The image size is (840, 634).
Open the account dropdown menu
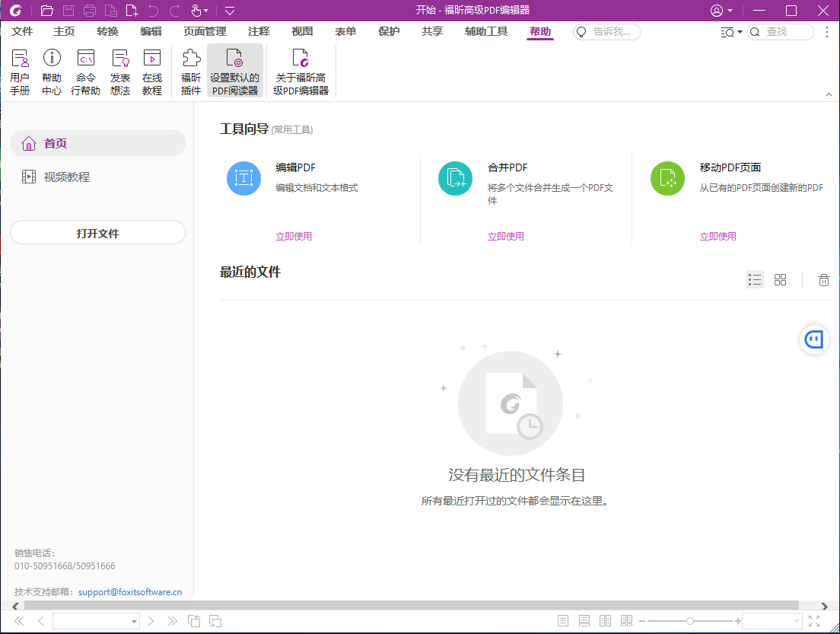click(x=721, y=11)
